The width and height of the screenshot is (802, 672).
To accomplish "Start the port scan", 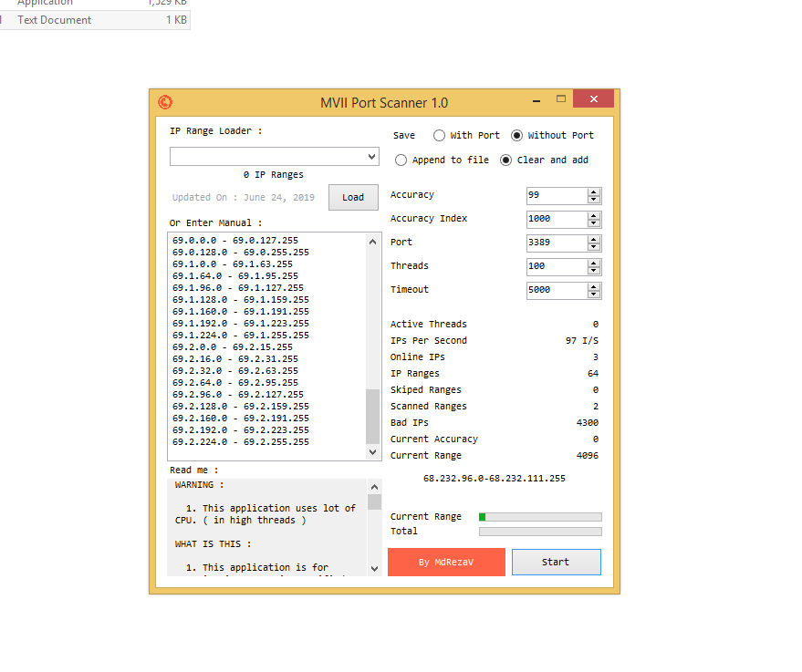I will 556,562.
